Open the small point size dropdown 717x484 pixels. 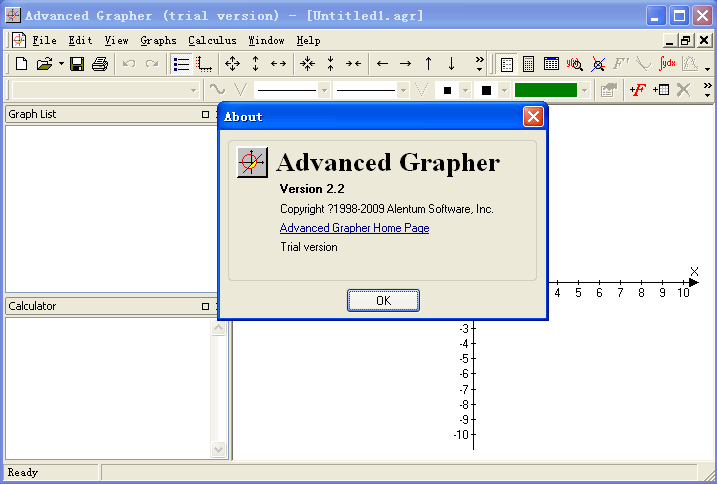pos(465,90)
